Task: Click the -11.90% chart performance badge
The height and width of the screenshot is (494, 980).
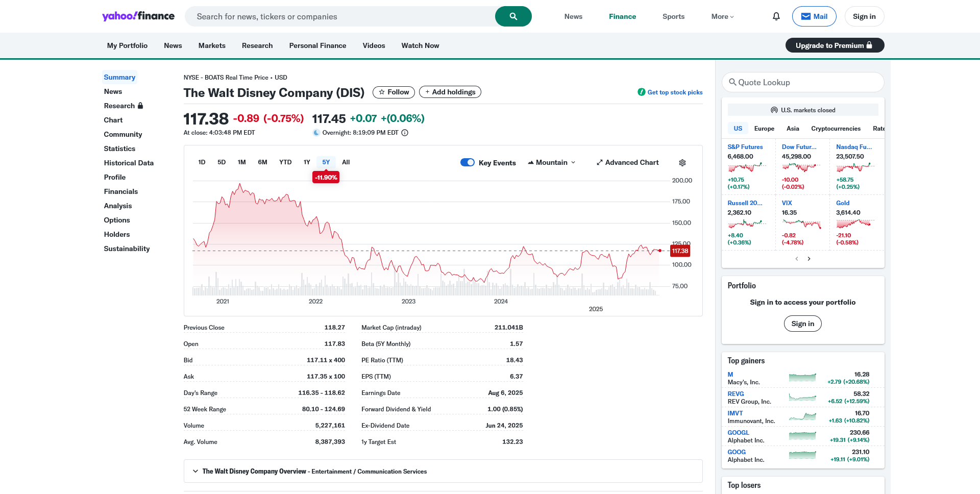Action: coord(326,177)
